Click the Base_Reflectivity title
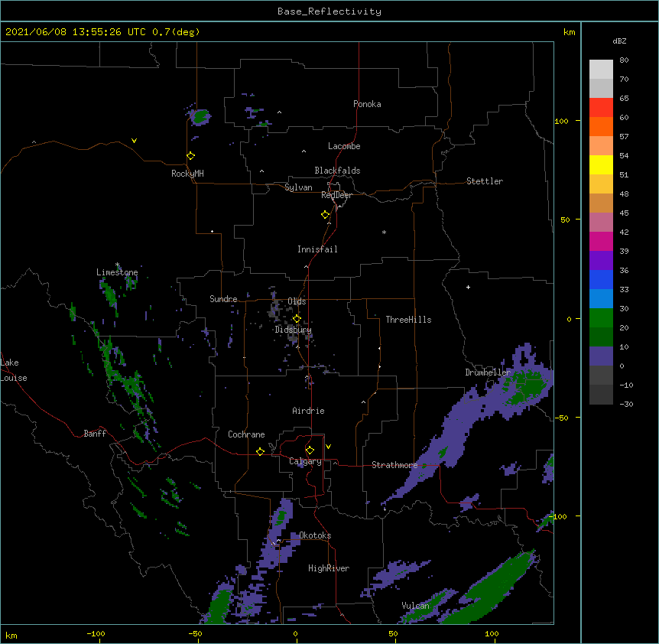 coord(329,11)
